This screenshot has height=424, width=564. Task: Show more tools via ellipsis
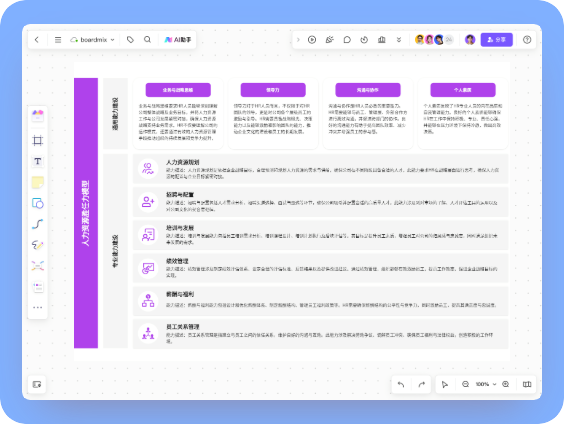tap(37, 307)
